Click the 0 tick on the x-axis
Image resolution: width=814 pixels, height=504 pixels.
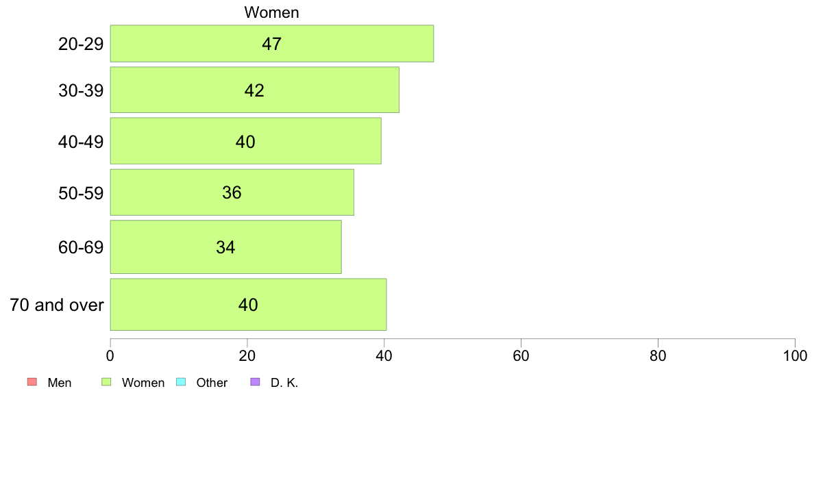click(110, 355)
